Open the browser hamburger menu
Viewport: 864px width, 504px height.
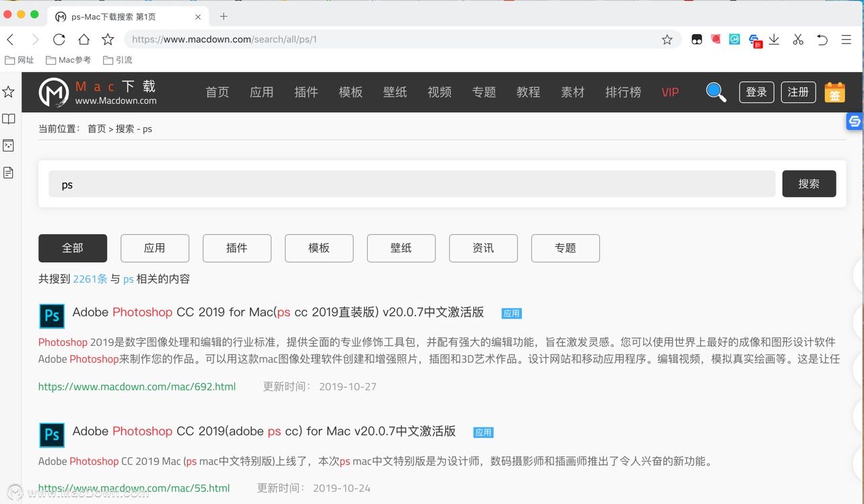(846, 40)
